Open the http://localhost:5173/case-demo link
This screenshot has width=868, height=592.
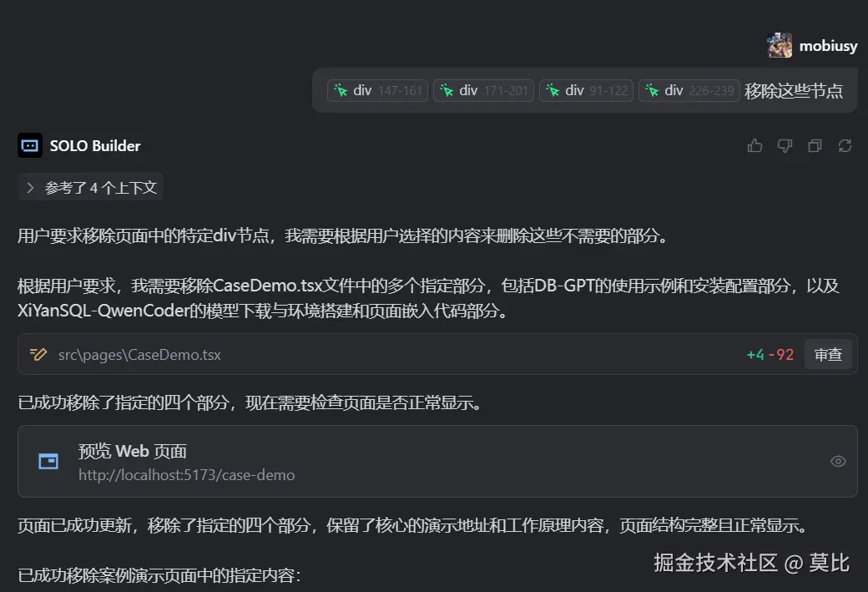tap(187, 475)
